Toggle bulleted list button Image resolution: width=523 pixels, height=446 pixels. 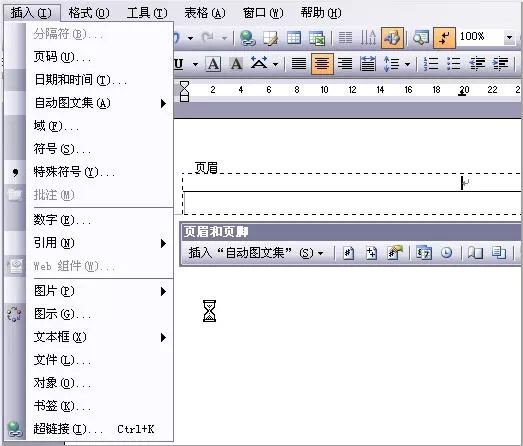[454, 63]
